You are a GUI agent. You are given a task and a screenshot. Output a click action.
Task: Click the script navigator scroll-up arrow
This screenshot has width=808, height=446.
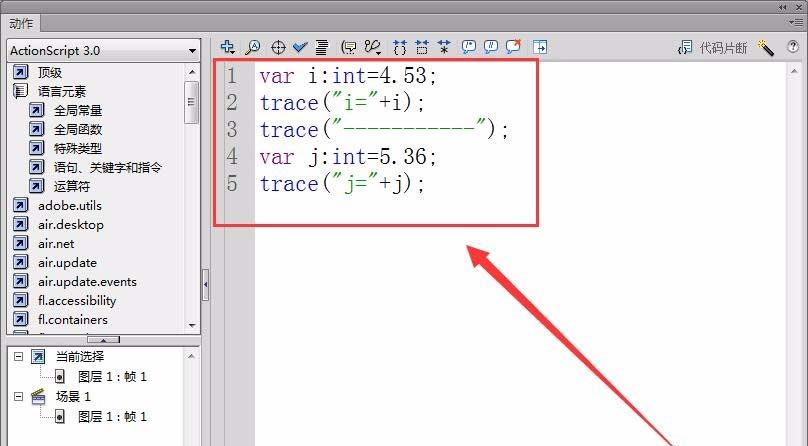[191, 356]
